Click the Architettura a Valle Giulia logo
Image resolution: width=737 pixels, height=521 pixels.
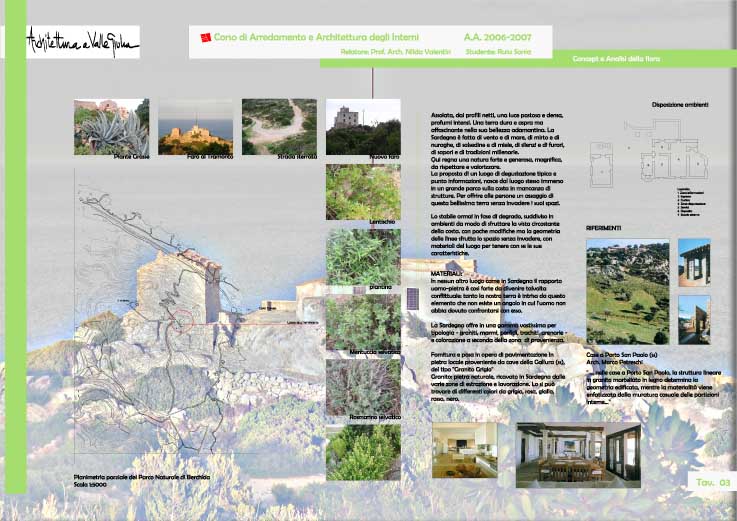[83, 42]
